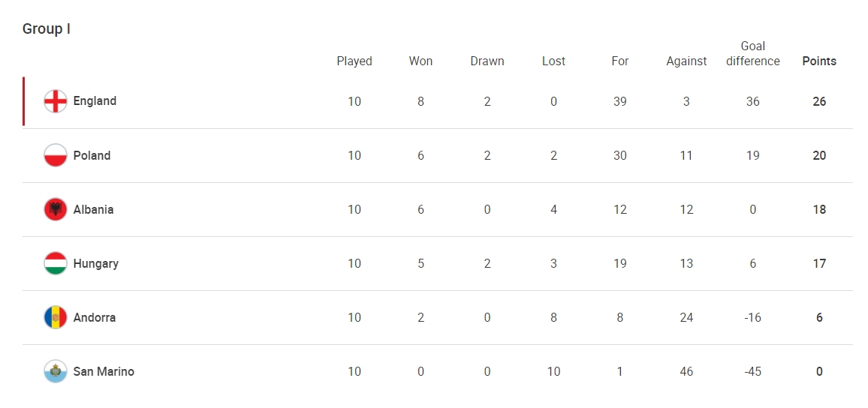Click the Played column header
This screenshot has width=868, height=408.
tap(354, 61)
